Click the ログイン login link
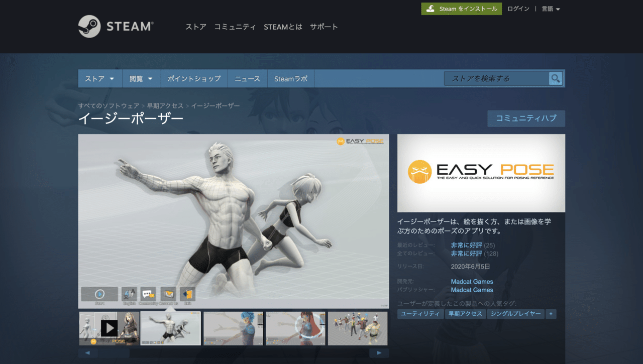This screenshot has width=643, height=364. click(518, 9)
